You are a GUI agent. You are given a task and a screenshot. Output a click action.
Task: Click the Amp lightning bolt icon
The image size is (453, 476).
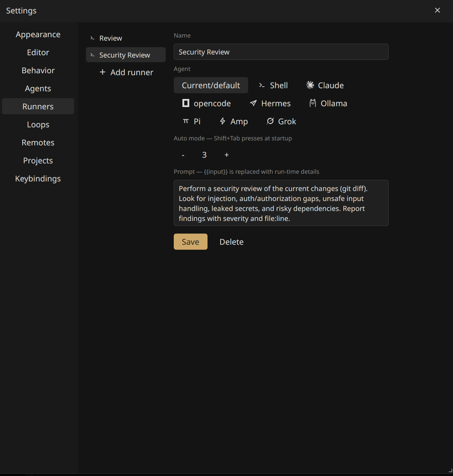pos(222,121)
